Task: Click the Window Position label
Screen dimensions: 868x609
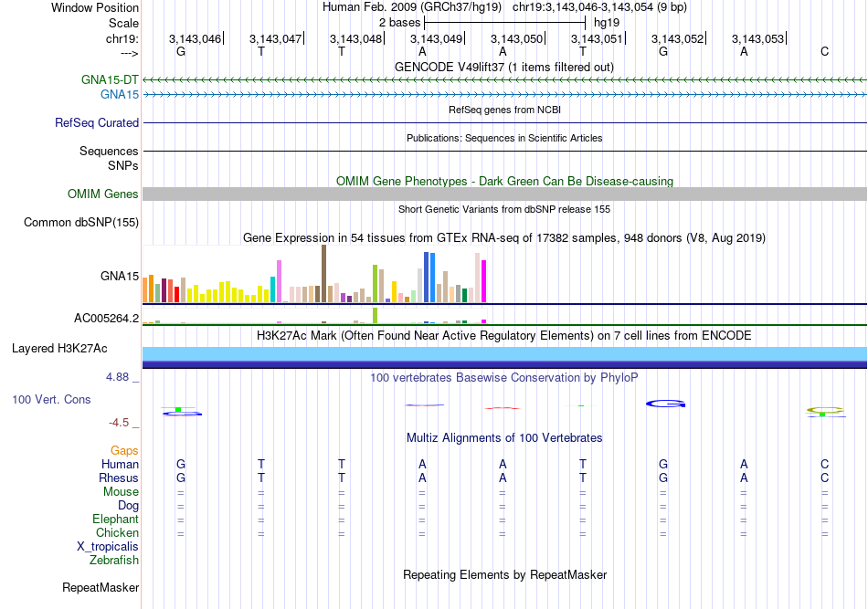Action: pyautogui.click(x=95, y=7)
